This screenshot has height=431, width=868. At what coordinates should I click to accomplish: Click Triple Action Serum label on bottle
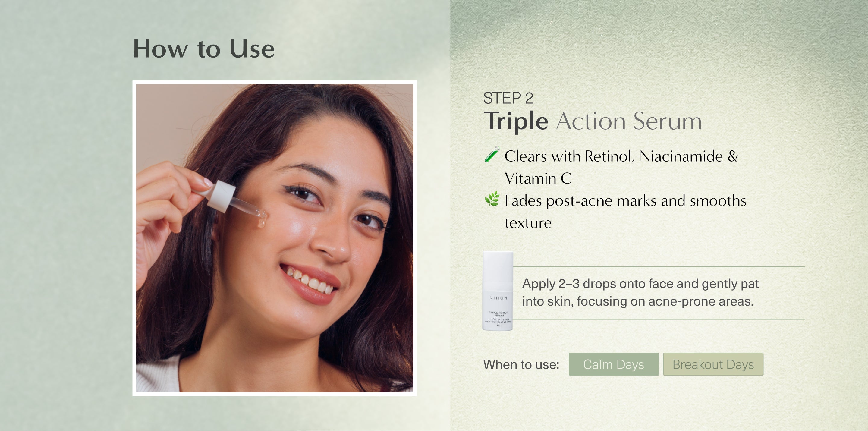(x=498, y=314)
